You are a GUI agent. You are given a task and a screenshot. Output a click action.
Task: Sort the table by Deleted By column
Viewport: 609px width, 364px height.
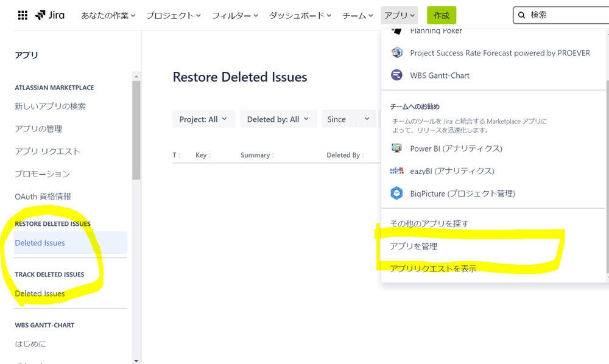(x=345, y=155)
